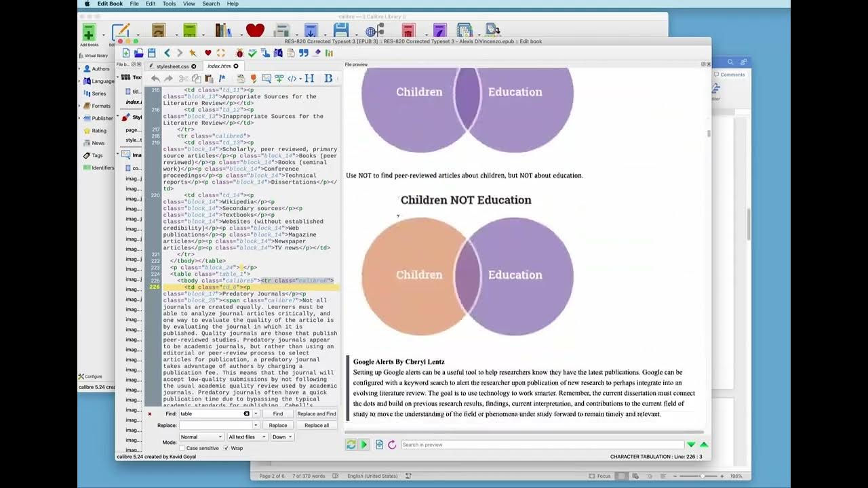Image resolution: width=868 pixels, height=488 pixels.
Task: Toggle the Wrap checkbox
Action: 226,448
